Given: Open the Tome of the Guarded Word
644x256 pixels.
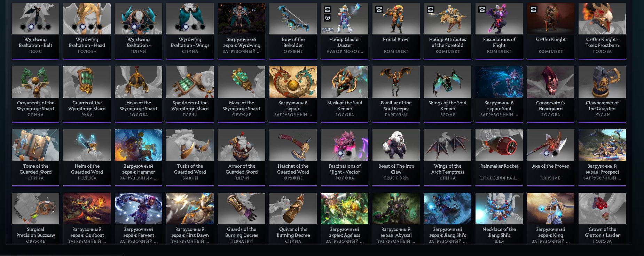Looking at the screenshot, I should point(36,157).
